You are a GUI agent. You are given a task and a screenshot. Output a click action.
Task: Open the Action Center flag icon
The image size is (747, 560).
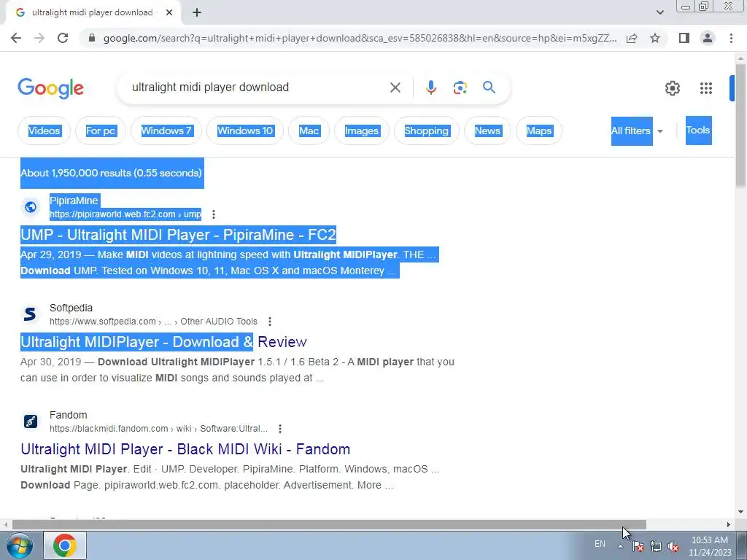coord(638,546)
